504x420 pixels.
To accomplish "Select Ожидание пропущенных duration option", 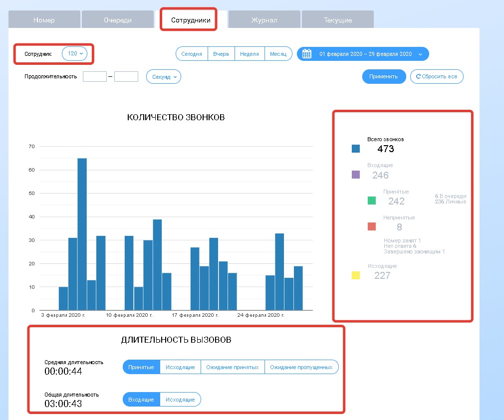I will point(301,367).
